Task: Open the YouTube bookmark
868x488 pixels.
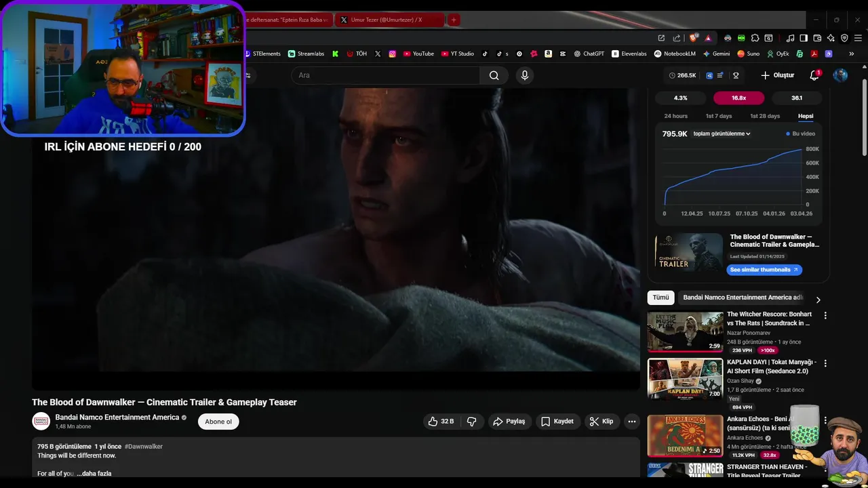Action: 418,54
